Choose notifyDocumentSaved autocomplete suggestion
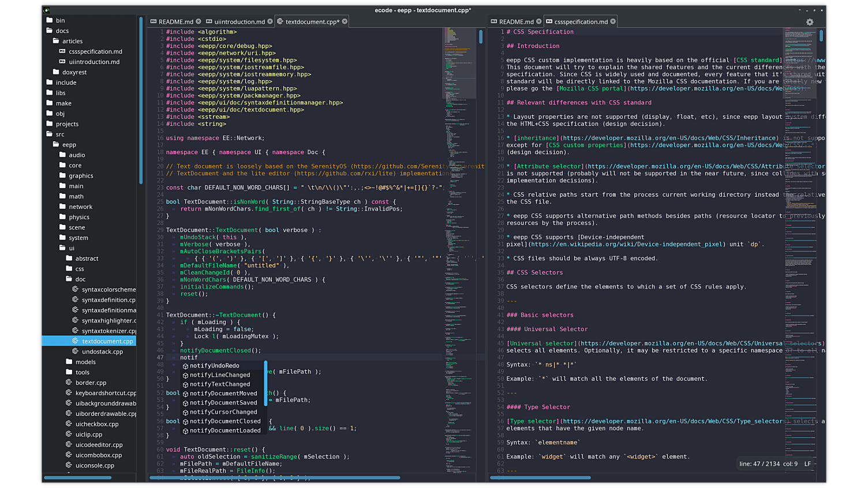868x488 pixels. [223, 403]
